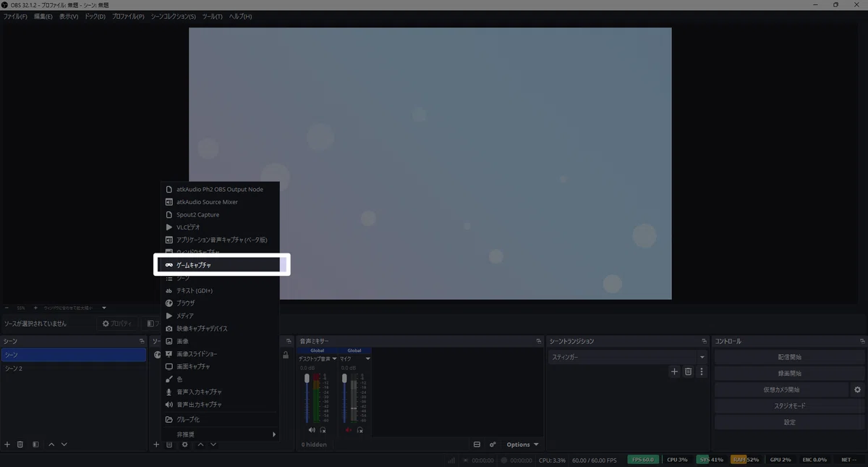
Task: Move the scene up with the arrow
Action: point(51,445)
